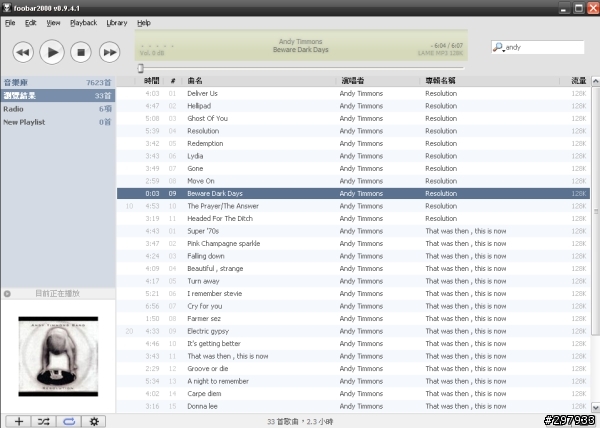Select track A night to remember
This screenshot has height=428, width=600.
click(353, 381)
